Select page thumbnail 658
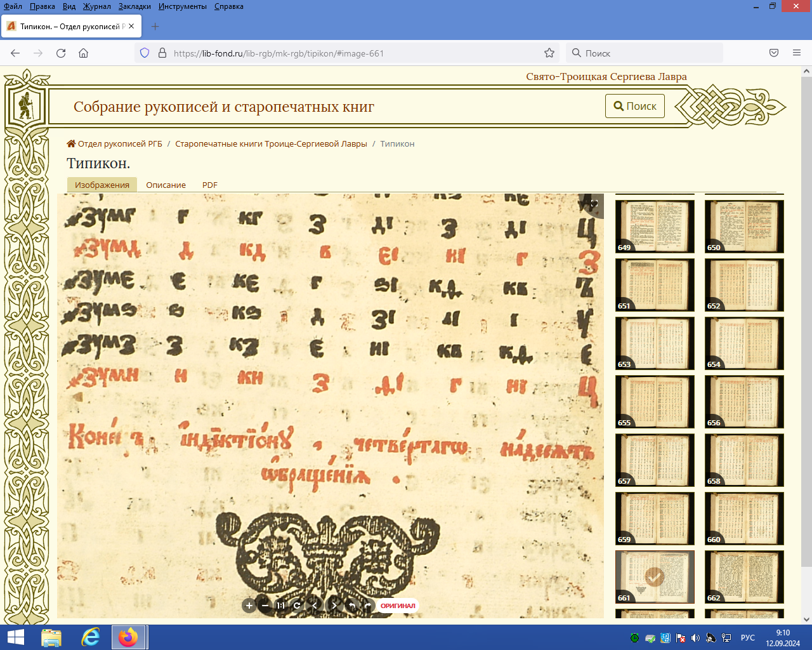Screen dimensions: 812x650 coord(744,460)
